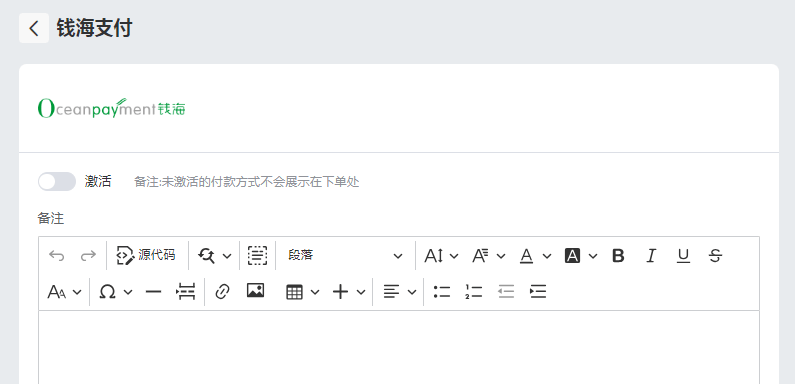This screenshot has height=384, width=795.
Task: Toggle the 激活 activation switch
Action: 57,182
